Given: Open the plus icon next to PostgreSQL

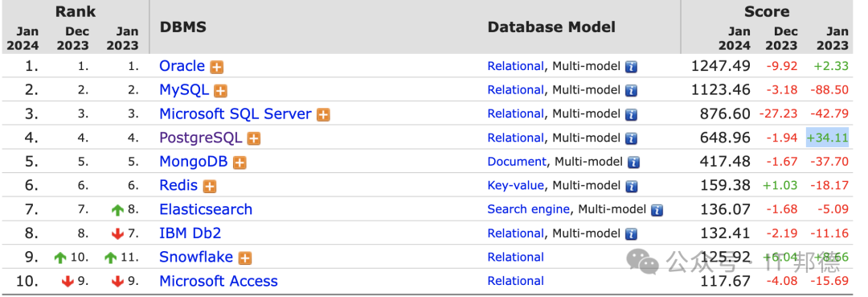Looking at the screenshot, I should click(x=253, y=138).
